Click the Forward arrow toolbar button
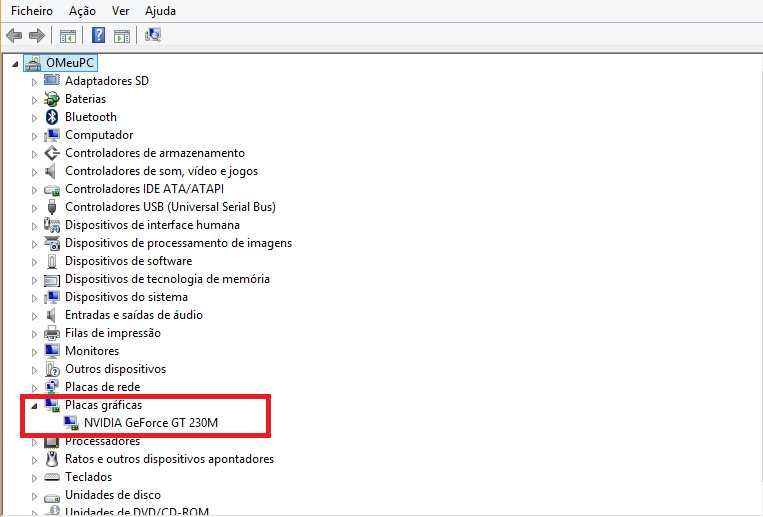Image resolution: width=763 pixels, height=517 pixels. click(x=37, y=35)
